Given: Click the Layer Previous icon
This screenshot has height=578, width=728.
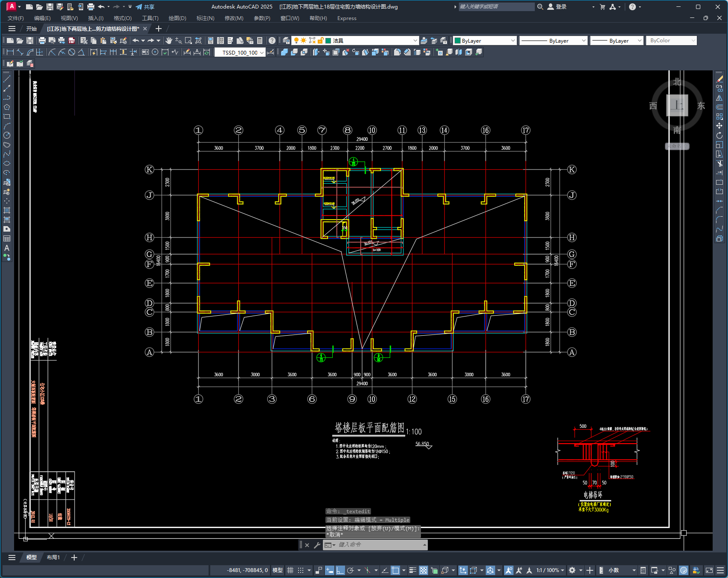Looking at the screenshot, I should coord(434,41).
